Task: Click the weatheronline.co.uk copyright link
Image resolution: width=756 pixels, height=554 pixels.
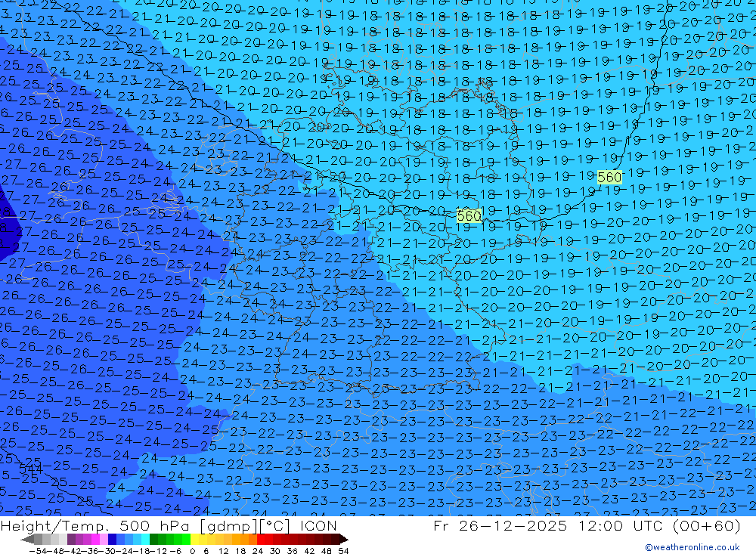Action: (692, 546)
